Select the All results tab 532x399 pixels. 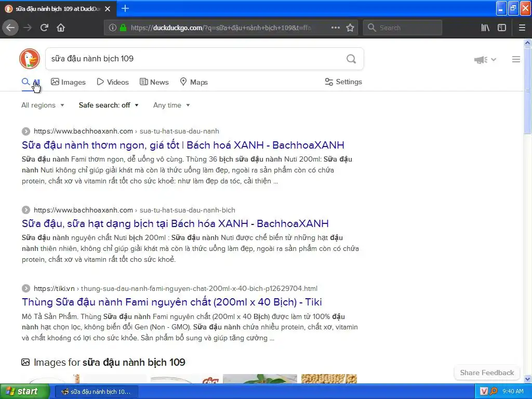pos(31,82)
